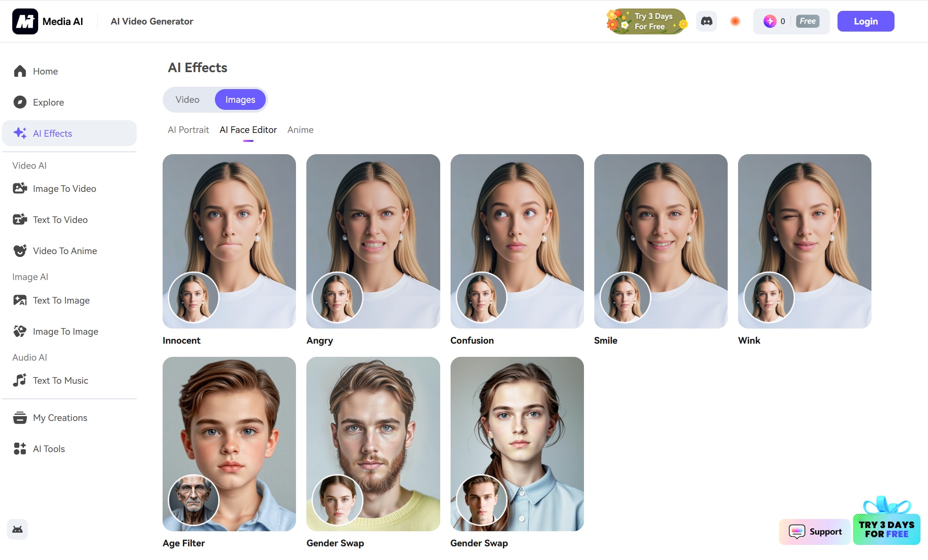Click the TRY 3 DAYS FOR FREE gift box
The image size is (928, 560).
(887, 521)
